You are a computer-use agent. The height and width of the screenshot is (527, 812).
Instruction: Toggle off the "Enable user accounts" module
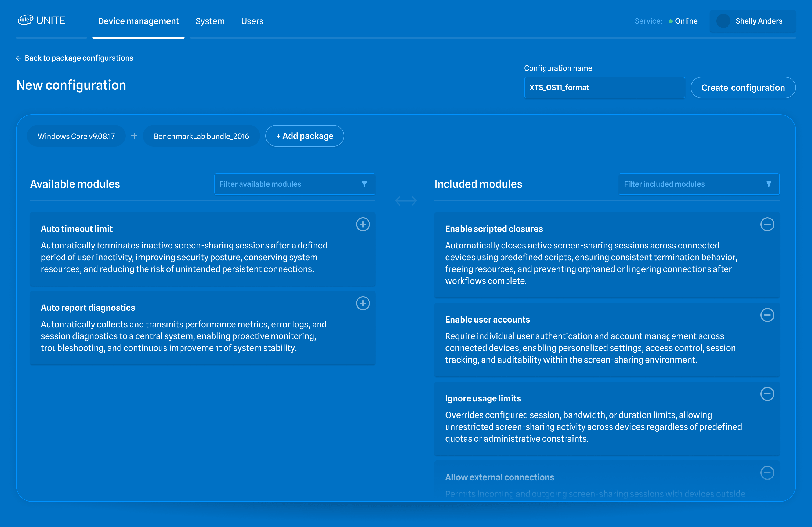[768, 315]
